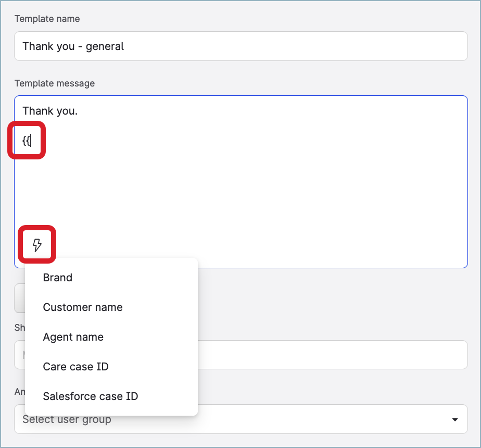Click the "Template message" field label

(x=55, y=83)
